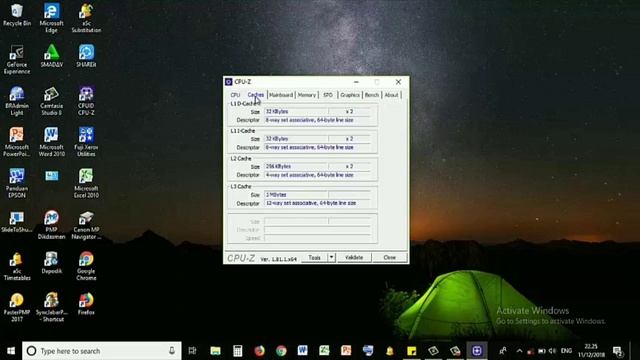Open the SMADAV desktop shortcut

(x=51, y=56)
